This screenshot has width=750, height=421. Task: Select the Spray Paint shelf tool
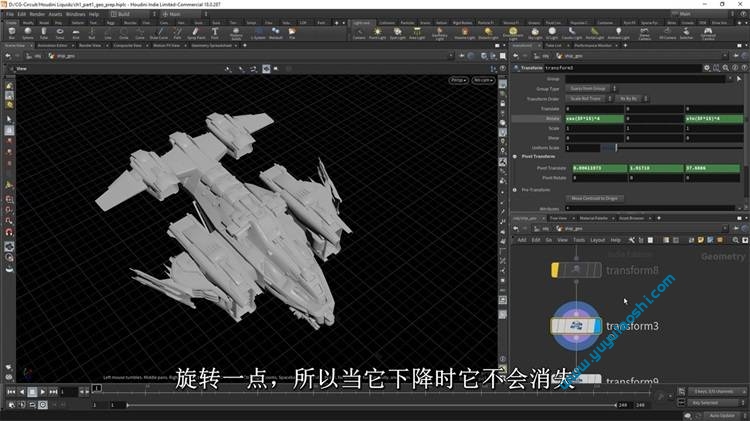point(196,33)
